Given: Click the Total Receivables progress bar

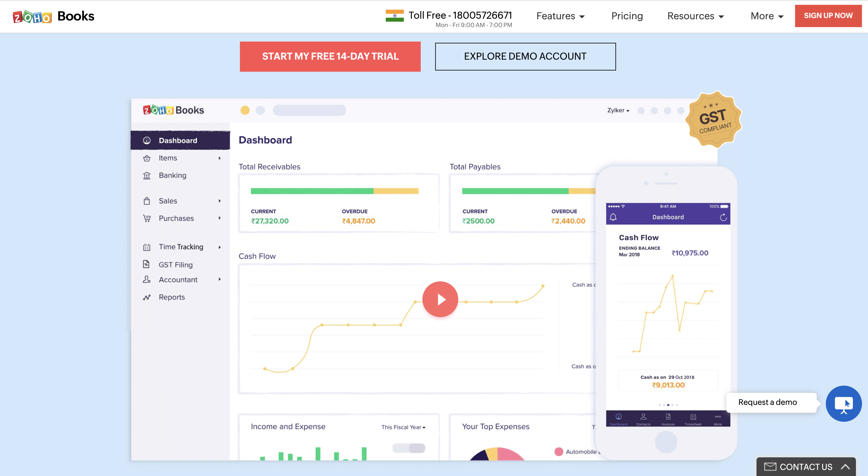Looking at the screenshot, I should point(335,191).
